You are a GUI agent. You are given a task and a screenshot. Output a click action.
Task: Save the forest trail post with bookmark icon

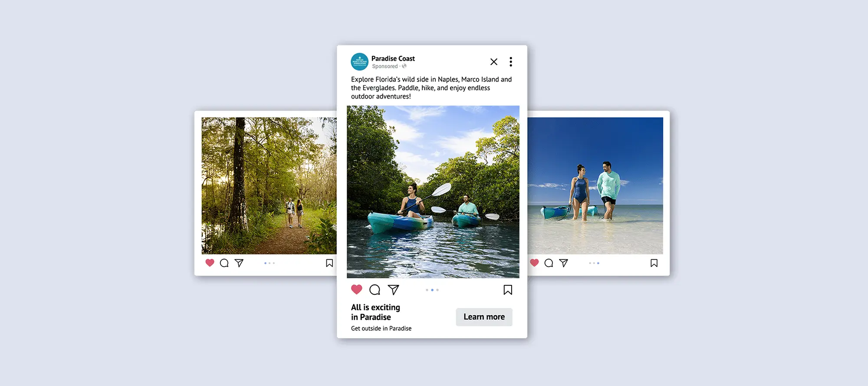[x=329, y=263]
